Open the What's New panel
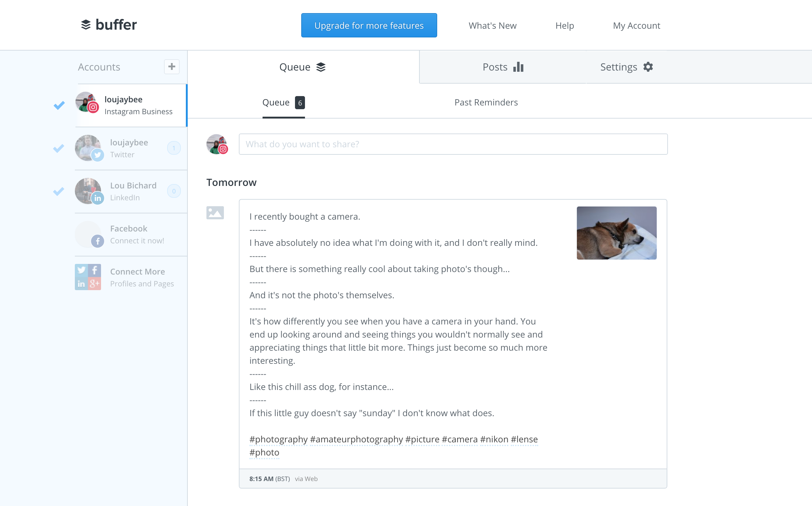 click(492, 26)
